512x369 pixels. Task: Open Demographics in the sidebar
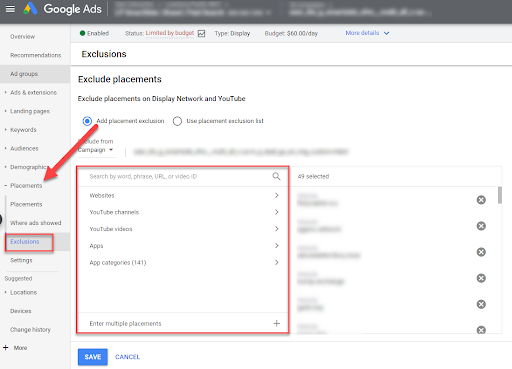pyautogui.click(x=29, y=167)
